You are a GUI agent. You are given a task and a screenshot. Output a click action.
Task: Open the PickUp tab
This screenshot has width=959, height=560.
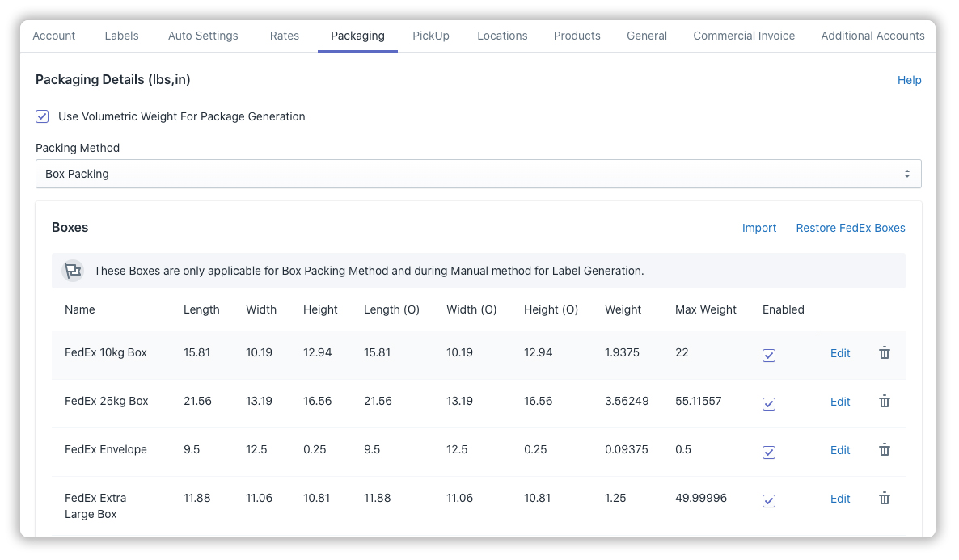point(430,36)
